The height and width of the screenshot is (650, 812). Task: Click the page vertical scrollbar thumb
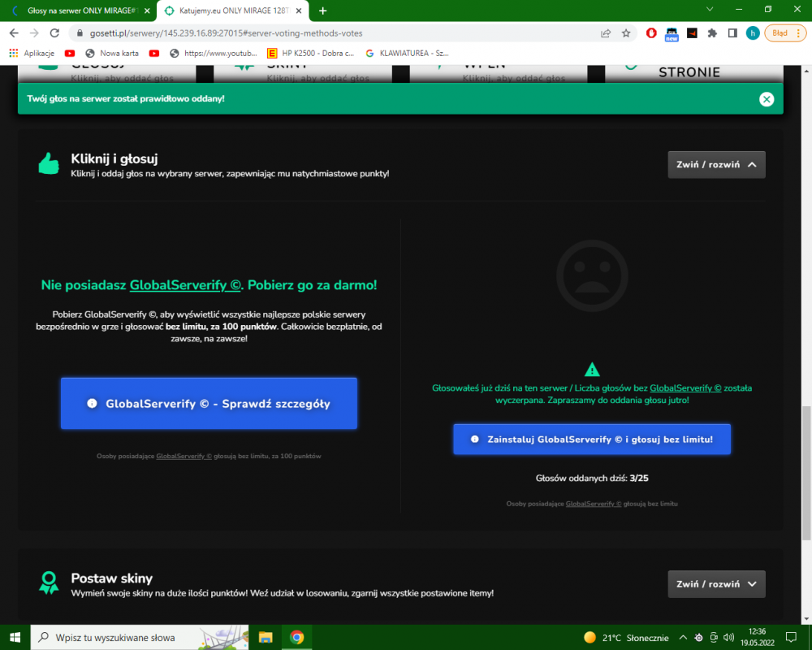(806, 473)
